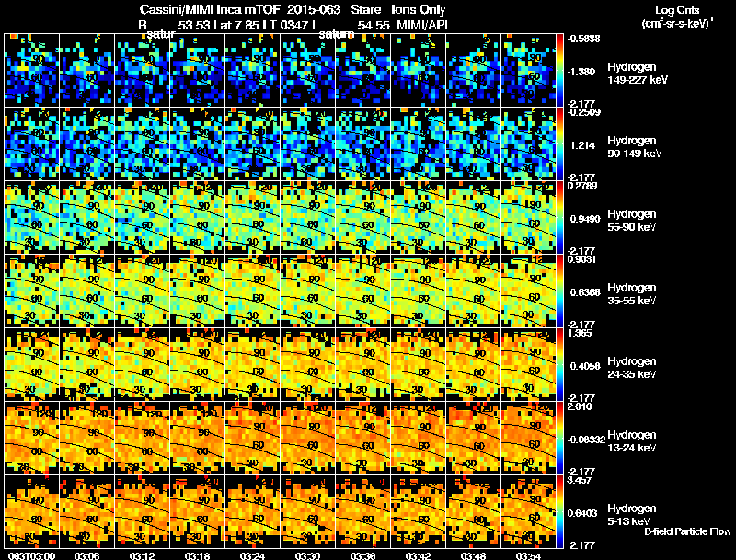Screen dimensions: 736x560
Task: Click the '2.010' color bar maximum value
Action: tap(580, 406)
